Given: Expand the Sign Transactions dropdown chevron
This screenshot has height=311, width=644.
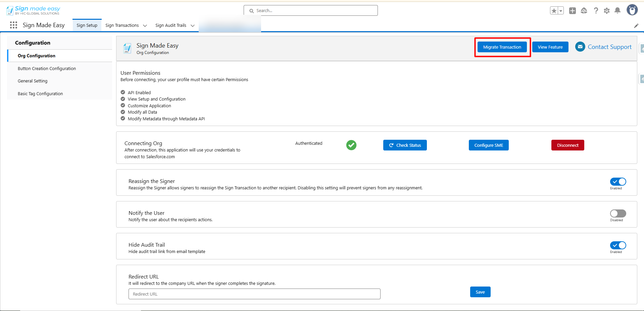Looking at the screenshot, I should (x=145, y=25).
